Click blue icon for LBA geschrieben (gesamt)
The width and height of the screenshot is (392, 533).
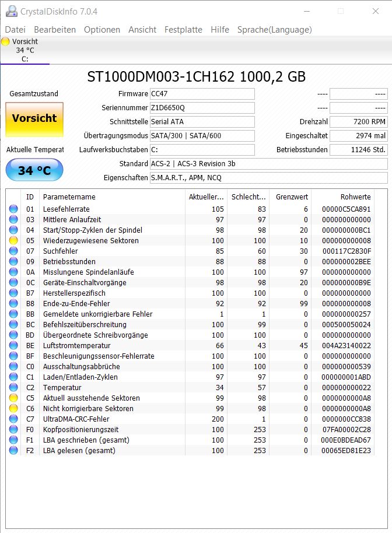coord(13,440)
